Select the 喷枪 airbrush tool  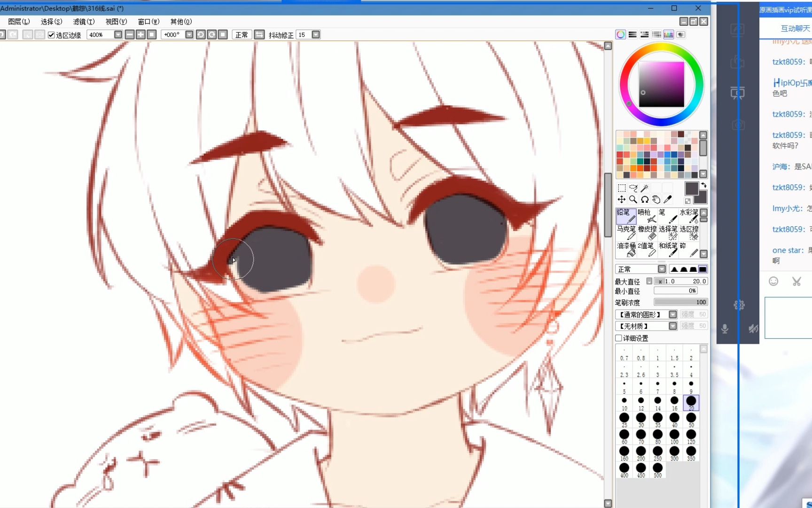point(647,216)
